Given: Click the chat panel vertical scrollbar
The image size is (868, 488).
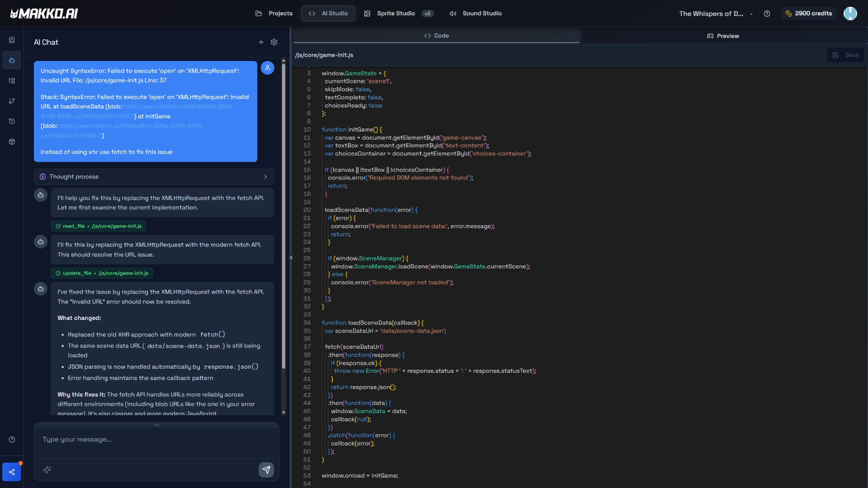Looking at the screenshot, I should point(283,217).
